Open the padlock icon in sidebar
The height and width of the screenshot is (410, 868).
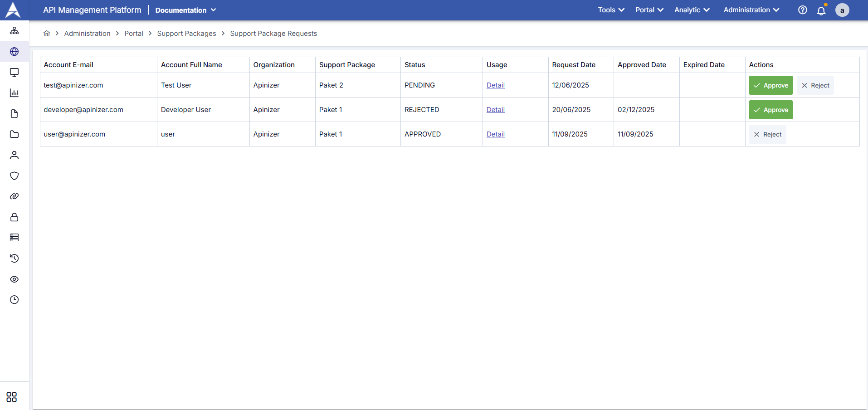point(15,217)
